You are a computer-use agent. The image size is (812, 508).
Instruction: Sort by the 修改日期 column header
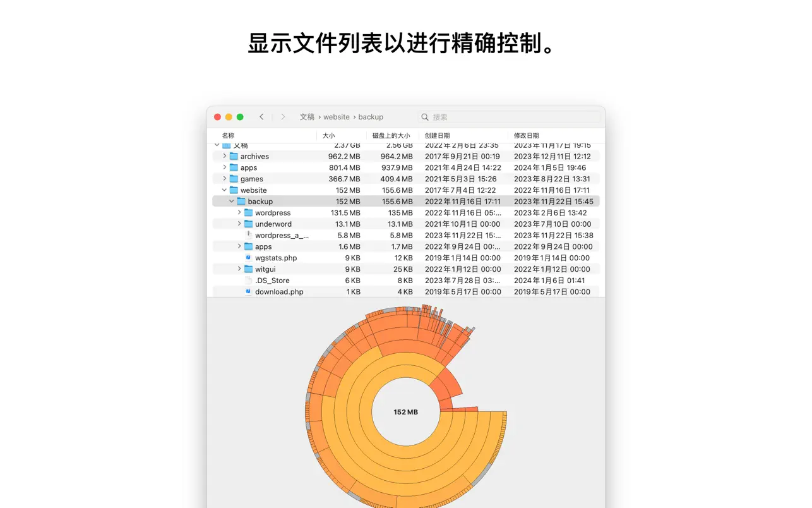(x=527, y=136)
